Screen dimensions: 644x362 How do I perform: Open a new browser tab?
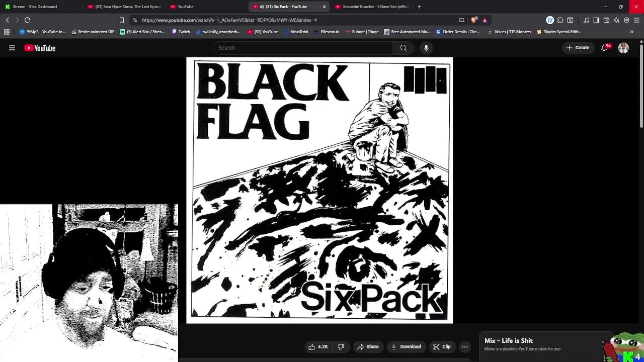coord(419,7)
